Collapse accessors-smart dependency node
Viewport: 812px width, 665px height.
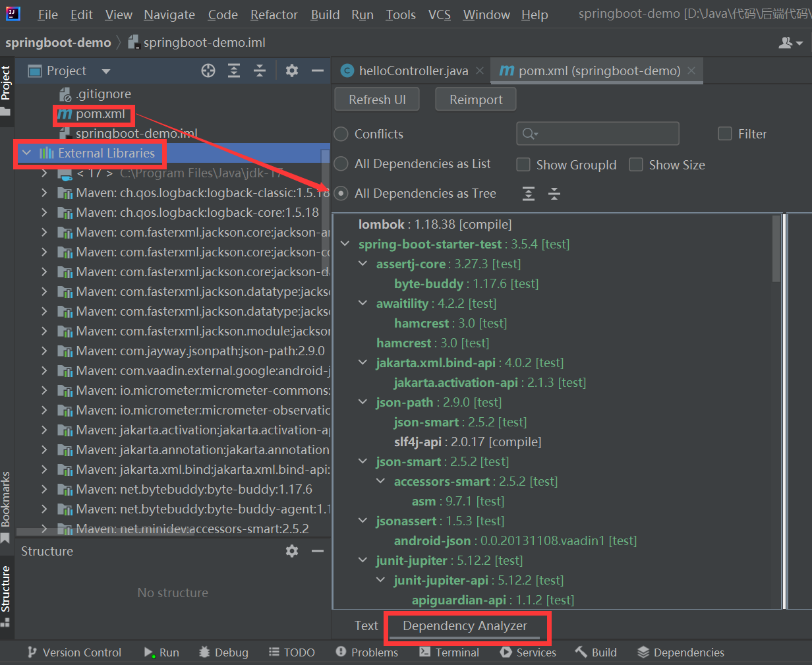coord(380,482)
